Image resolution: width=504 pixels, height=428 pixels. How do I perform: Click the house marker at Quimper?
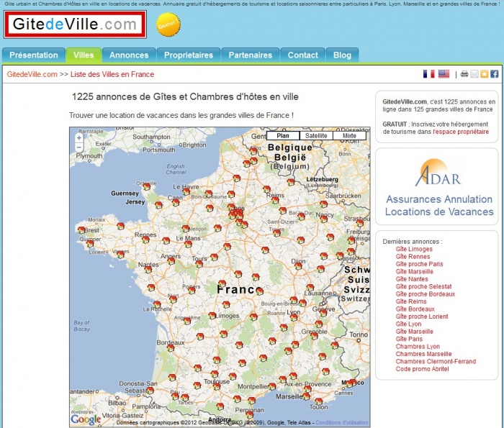[x=90, y=243]
